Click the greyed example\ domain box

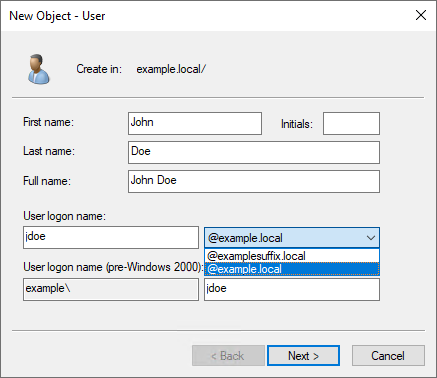coord(111,289)
